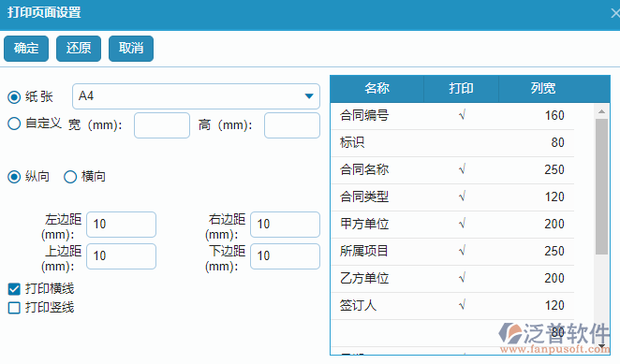
Task: Select the 纸张 paper radio option
Action: point(14,96)
